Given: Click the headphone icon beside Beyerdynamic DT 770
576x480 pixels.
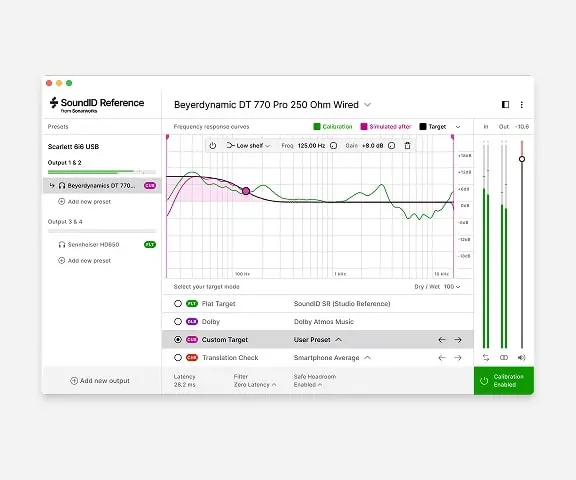Looking at the screenshot, I should [62, 185].
